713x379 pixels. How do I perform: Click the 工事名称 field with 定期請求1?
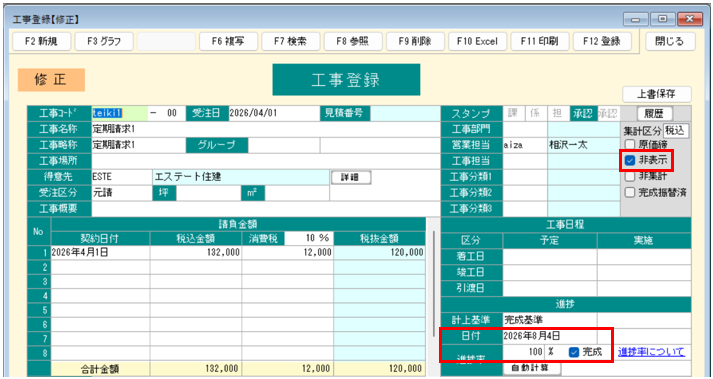click(x=266, y=129)
